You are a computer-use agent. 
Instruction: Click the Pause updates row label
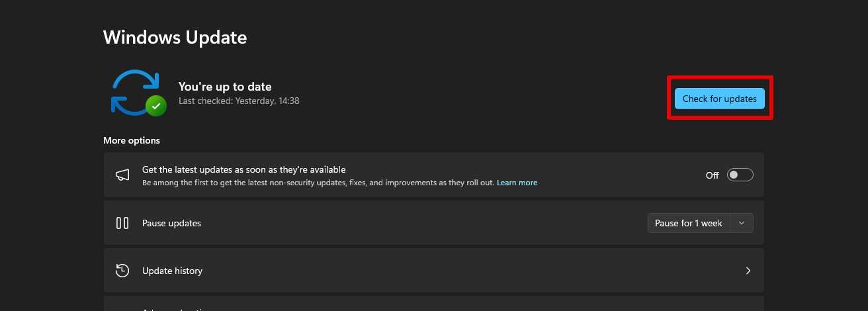(171, 223)
